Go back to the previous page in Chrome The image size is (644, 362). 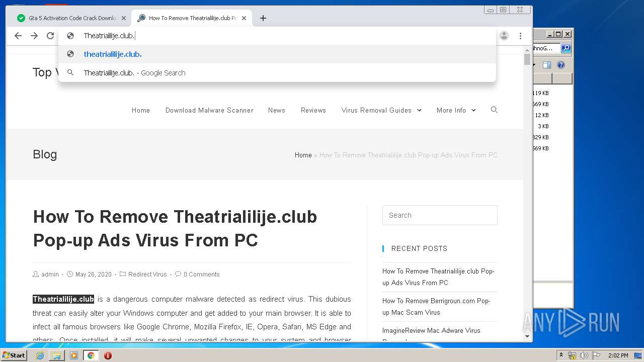click(18, 36)
